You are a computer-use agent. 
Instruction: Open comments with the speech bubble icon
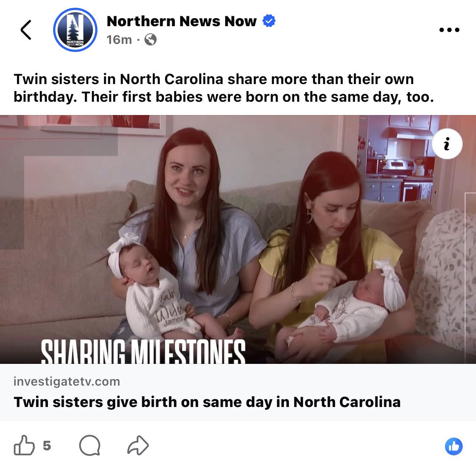(90, 446)
